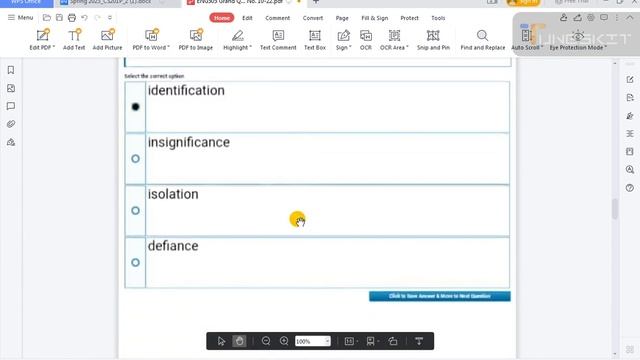Screen dimensions: 640x360
Task: Open the quick access toolbar customize arrow
Action: pyautogui.click(x=110, y=18)
